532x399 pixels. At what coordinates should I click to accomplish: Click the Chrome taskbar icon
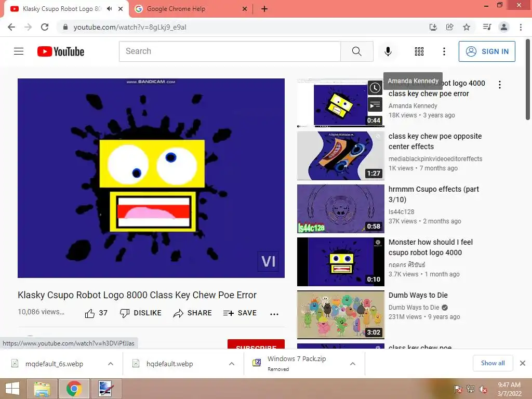[x=74, y=389]
